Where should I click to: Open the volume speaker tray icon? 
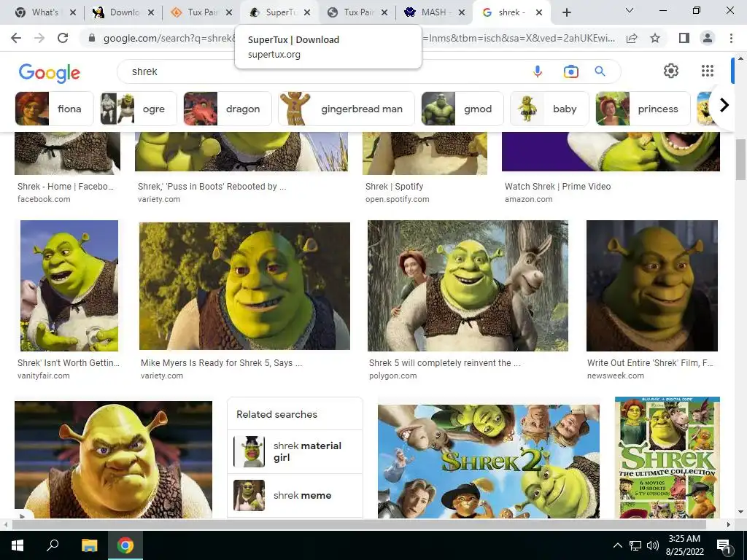653,545
